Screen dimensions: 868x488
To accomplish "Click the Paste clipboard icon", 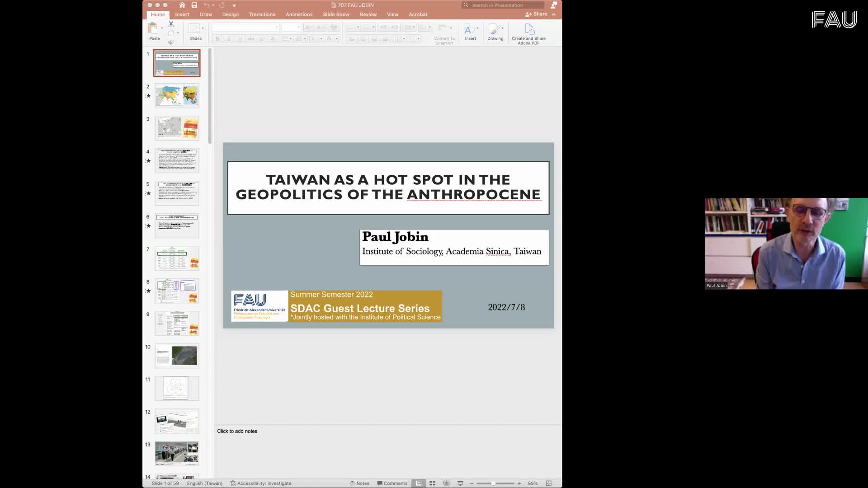I will pos(153,29).
